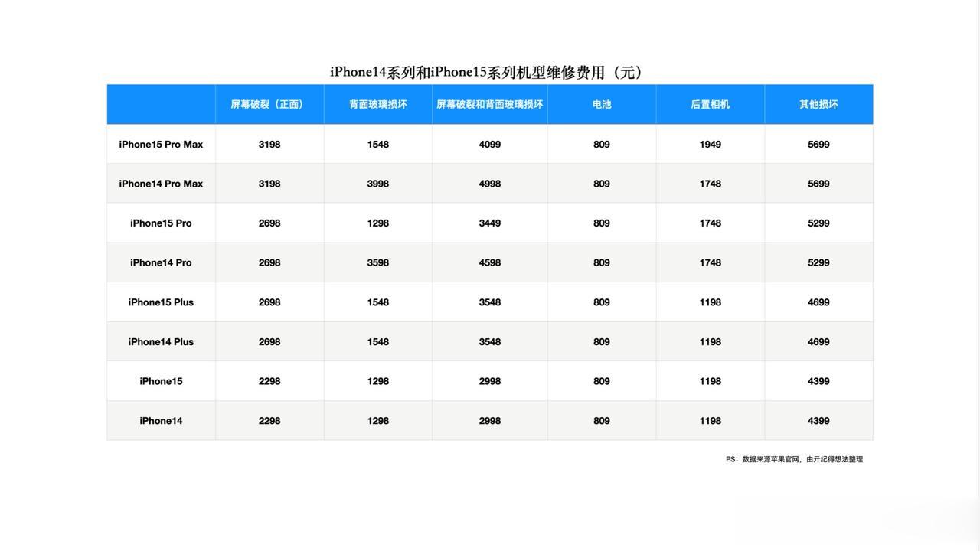Click 1748 in the iPhone14 Pro Max row
The width and height of the screenshot is (980, 551).
710,184
